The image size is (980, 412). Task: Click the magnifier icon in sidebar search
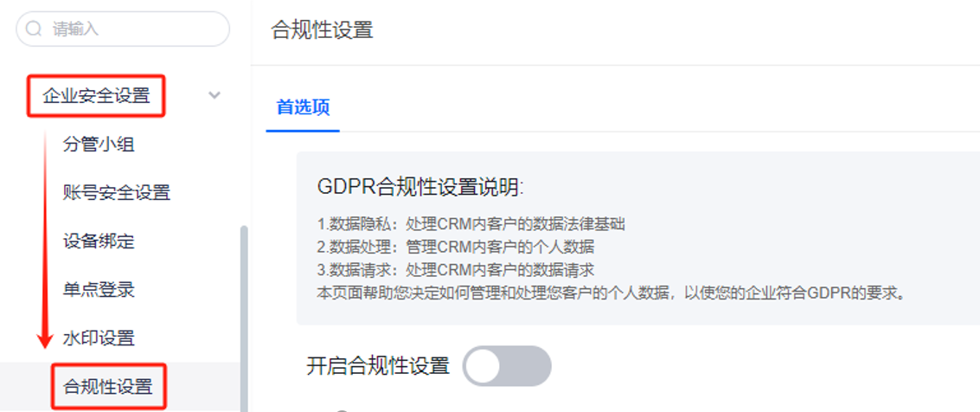[34, 29]
